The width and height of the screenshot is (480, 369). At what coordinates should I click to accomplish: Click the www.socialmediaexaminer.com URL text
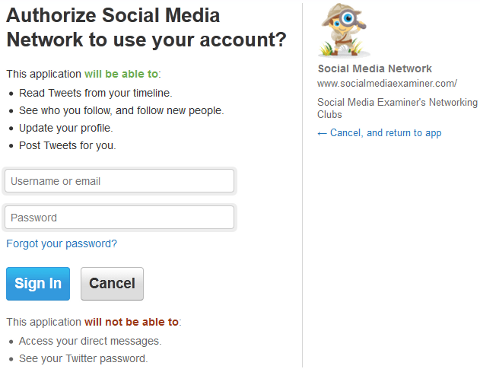[387, 83]
